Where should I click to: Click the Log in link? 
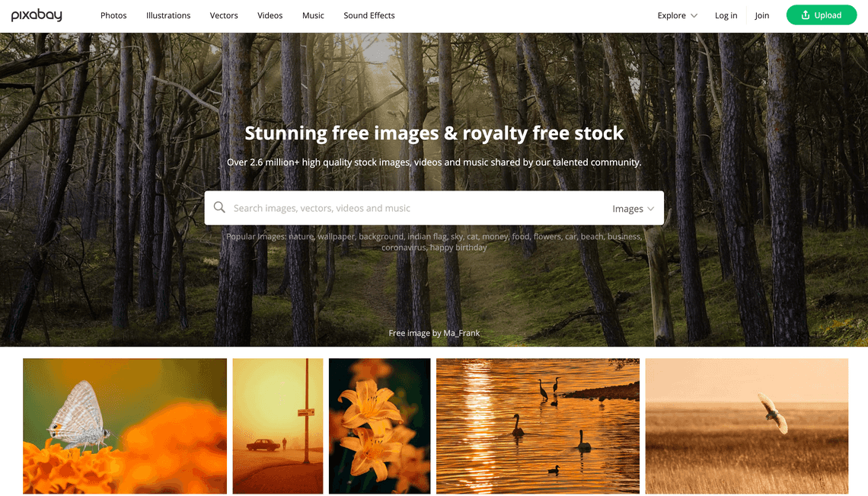click(726, 15)
